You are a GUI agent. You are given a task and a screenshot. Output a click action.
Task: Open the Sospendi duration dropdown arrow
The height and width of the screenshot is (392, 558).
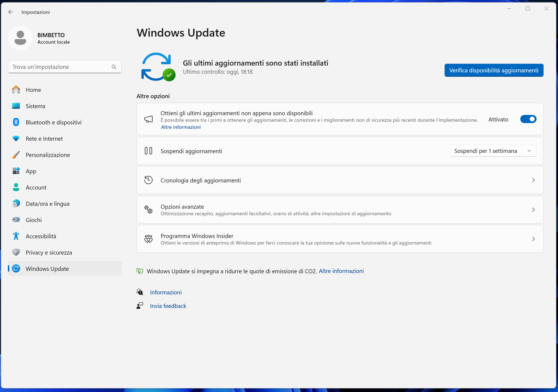[x=529, y=151]
